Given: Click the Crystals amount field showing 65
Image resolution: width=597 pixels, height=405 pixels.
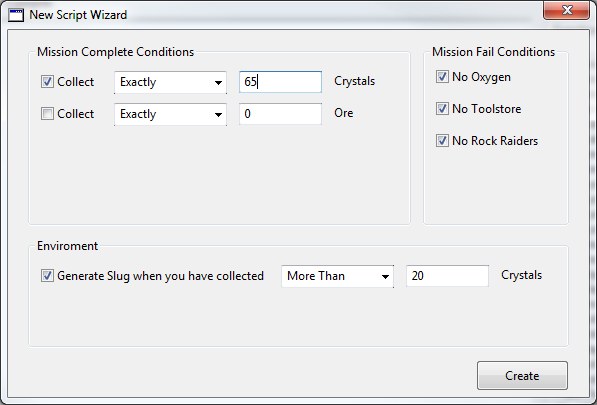Looking at the screenshot, I should pos(280,82).
